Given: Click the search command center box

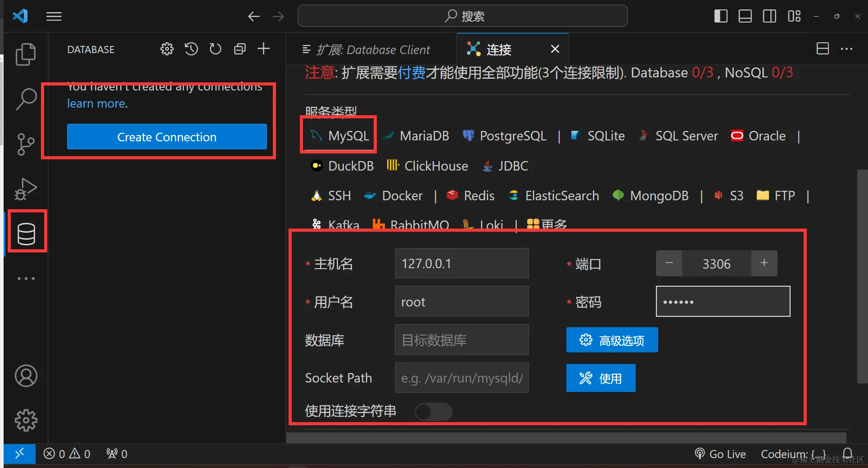Looking at the screenshot, I should 463,16.
